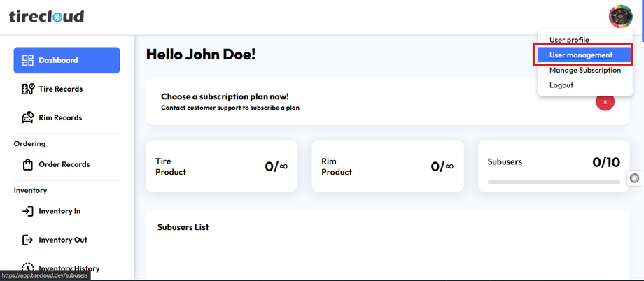Go to Inventory History page
Image resolution: width=644 pixels, height=281 pixels.
click(x=69, y=268)
